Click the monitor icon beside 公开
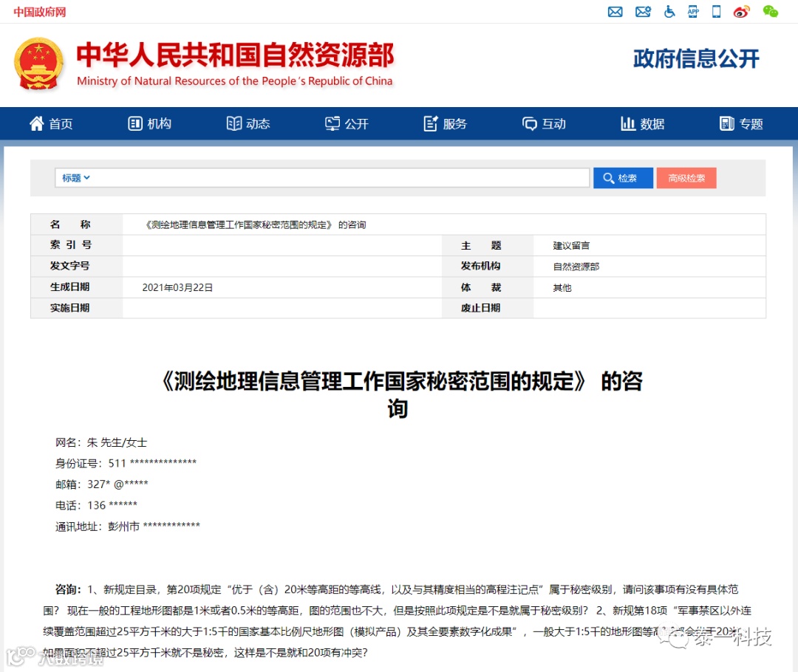This screenshot has height=672, width=798. coord(332,123)
